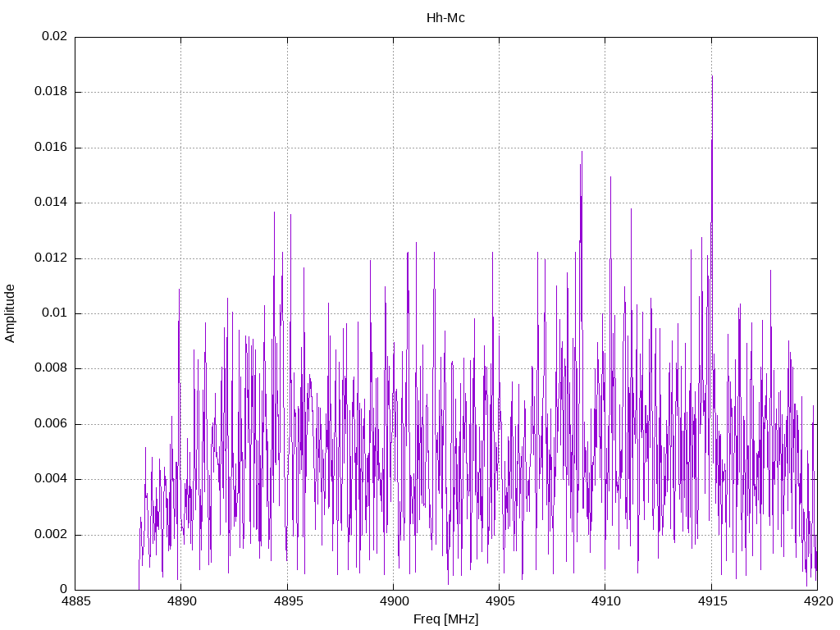
Task: Click the 0.01 y-axis tick label
Action: 55,313
